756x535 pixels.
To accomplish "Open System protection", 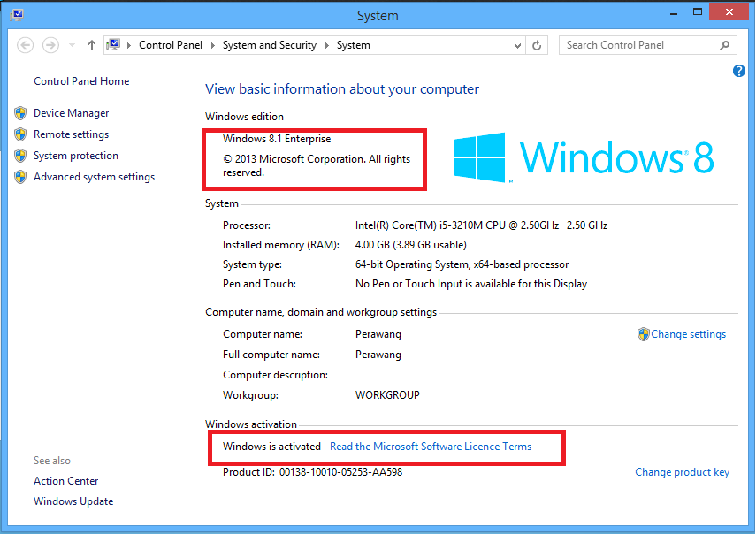I will pyautogui.click(x=76, y=156).
